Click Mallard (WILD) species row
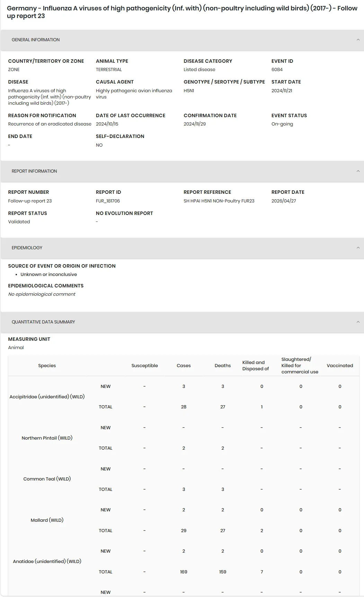The height and width of the screenshot is (597, 364). pos(47,520)
